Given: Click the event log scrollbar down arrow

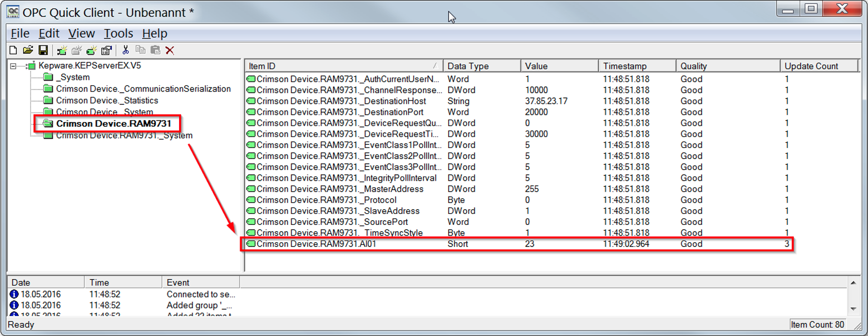Looking at the screenshot, I should [x=853, y=309].
